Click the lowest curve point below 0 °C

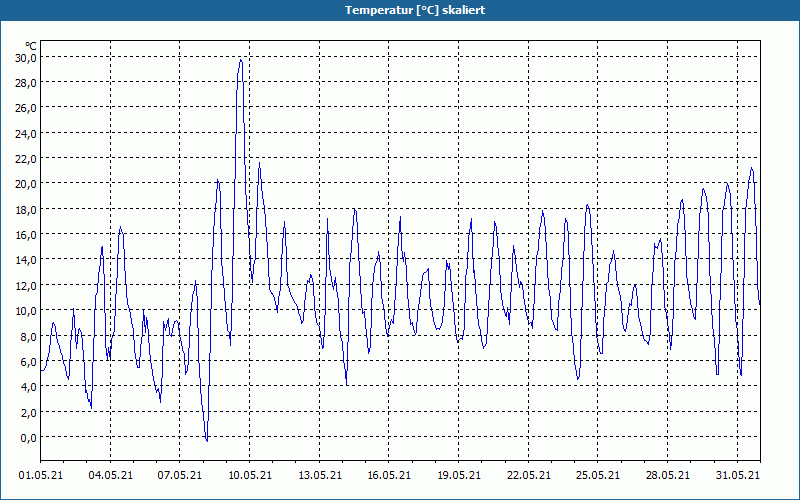click(207, 440)
